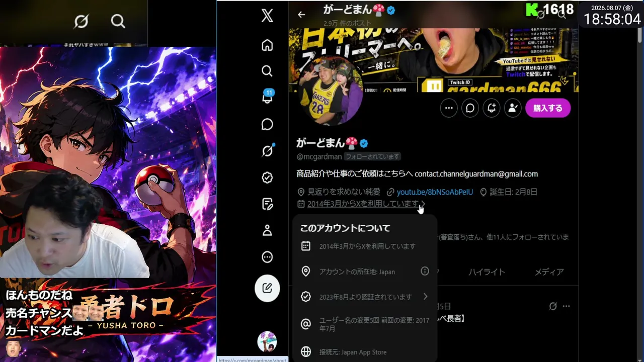The height and width of the screenshot is (362, 644).
Task: Click the 1618 viewer counter overlay
Action: (549, 10)
